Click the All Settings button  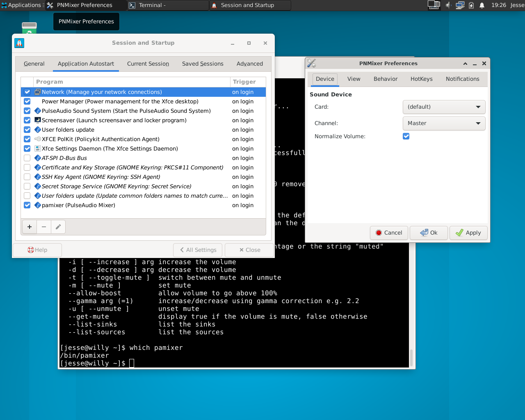click(x=198, y=250)
